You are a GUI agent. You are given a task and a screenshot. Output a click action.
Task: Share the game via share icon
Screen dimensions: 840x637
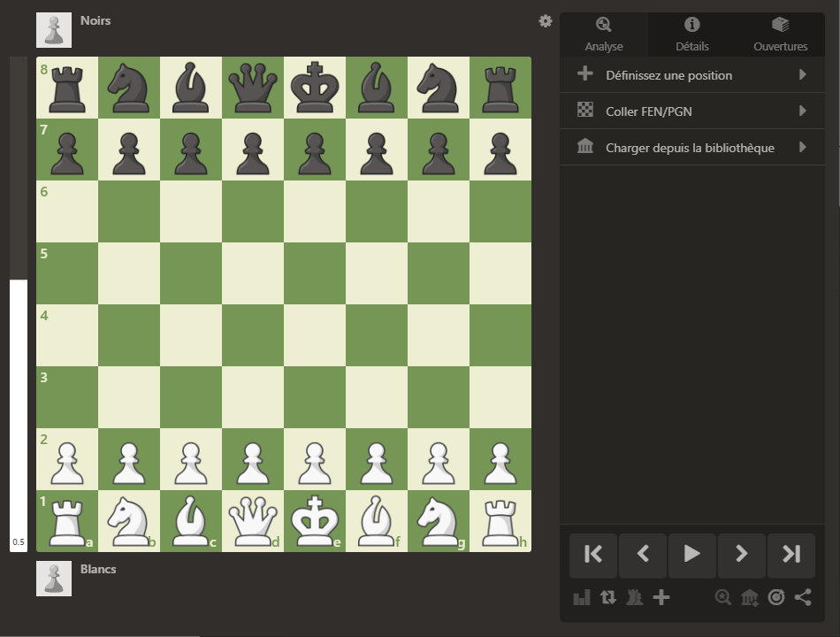803,597
